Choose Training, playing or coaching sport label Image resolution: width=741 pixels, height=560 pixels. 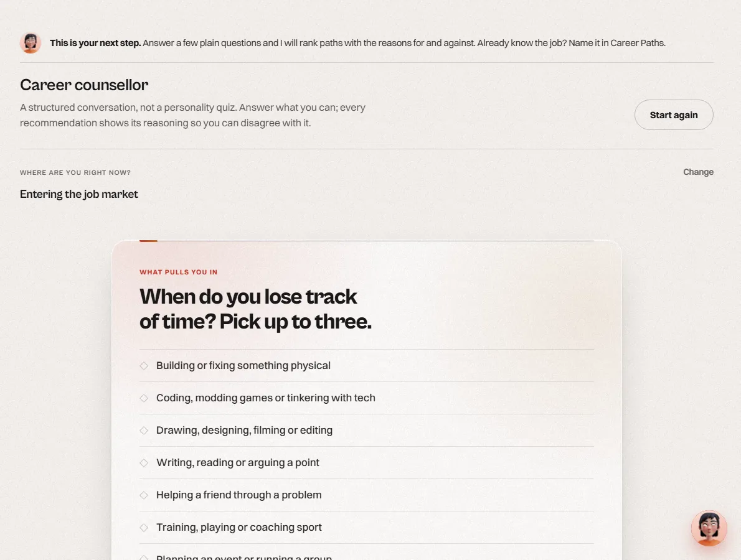(238, 528)
